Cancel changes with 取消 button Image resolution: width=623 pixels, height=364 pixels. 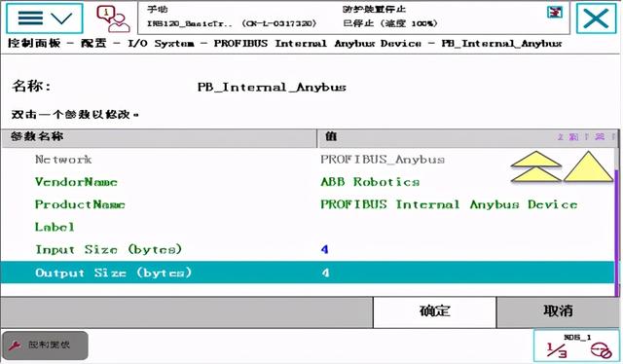click(558, 312)
